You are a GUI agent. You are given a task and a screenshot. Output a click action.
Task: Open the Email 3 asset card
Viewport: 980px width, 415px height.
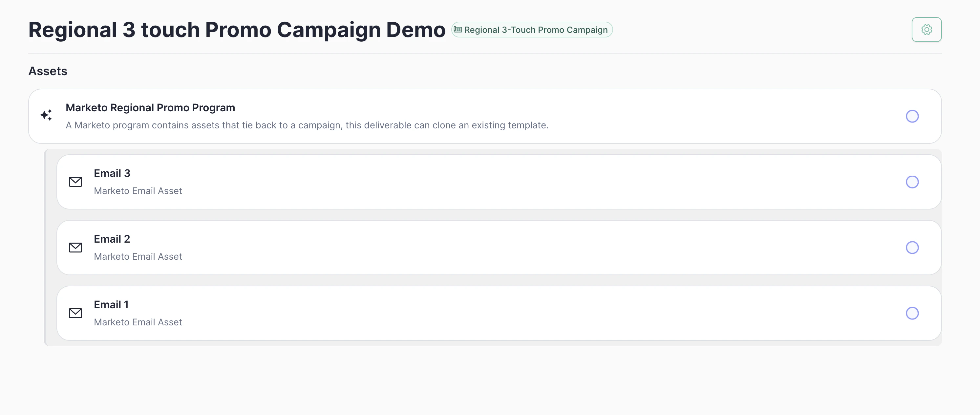click(495, 182)
